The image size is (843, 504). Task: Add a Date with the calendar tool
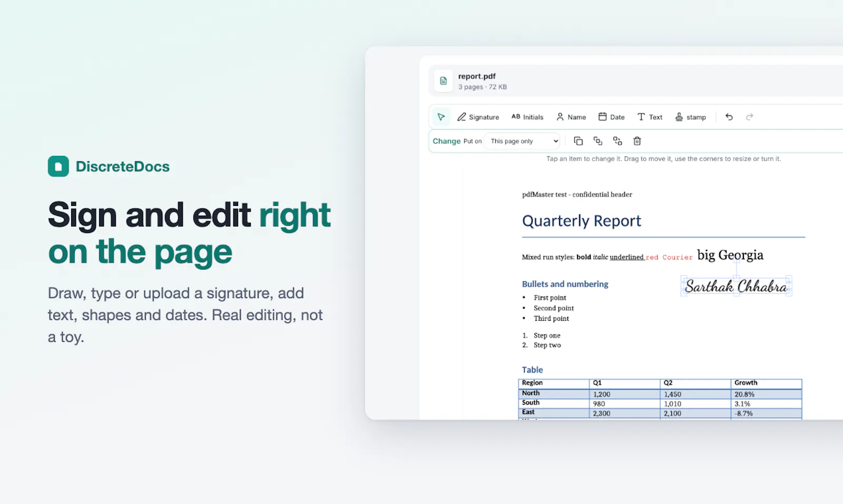point(612,117)
